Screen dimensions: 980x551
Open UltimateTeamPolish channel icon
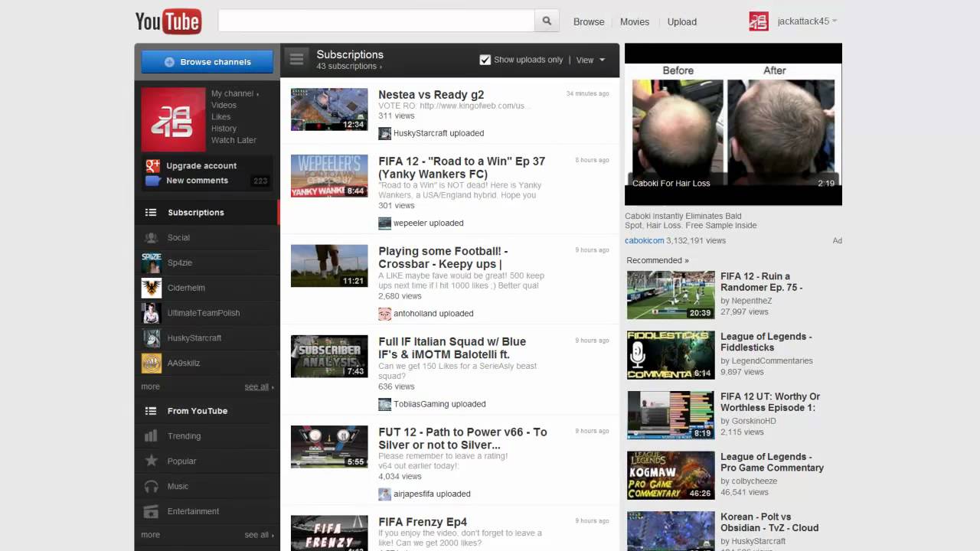tap(152, 313)
